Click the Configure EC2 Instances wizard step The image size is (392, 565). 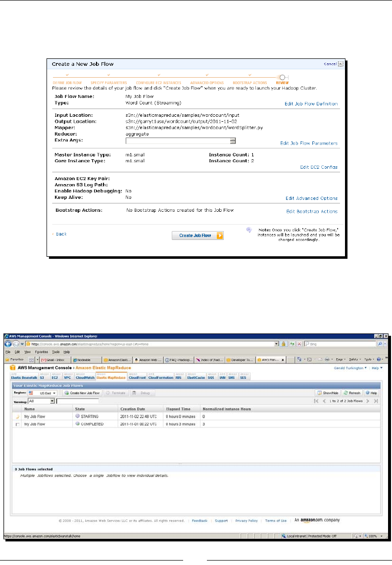coord(158,83)
